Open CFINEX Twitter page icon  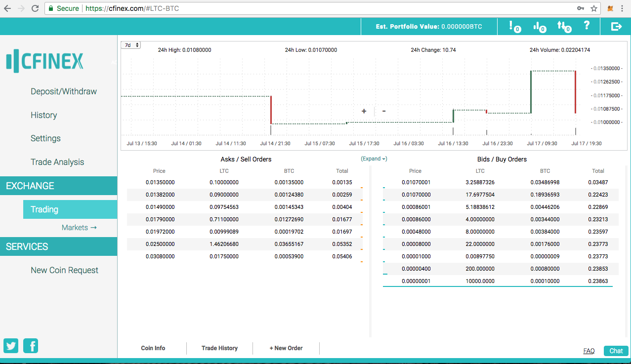click(x=11, y=346)
